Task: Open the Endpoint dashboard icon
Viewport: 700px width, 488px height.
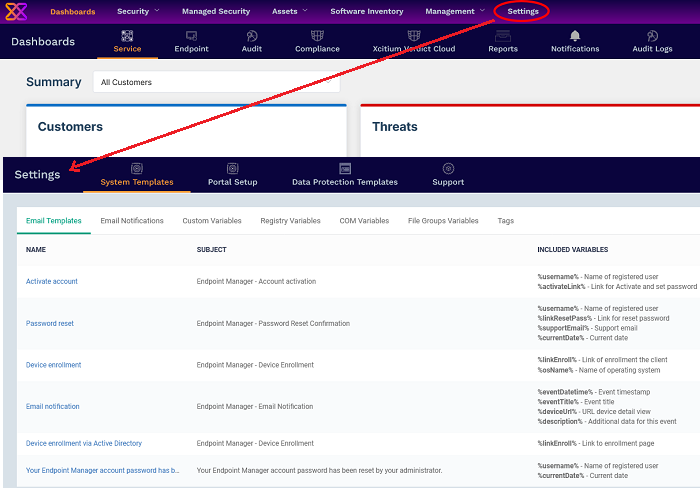Action: [192, 36]
